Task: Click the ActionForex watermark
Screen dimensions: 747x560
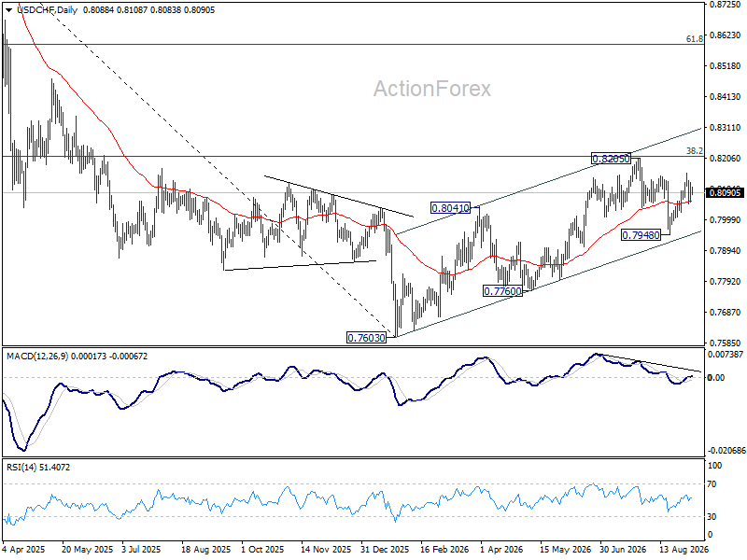Action: coord(431,89)
